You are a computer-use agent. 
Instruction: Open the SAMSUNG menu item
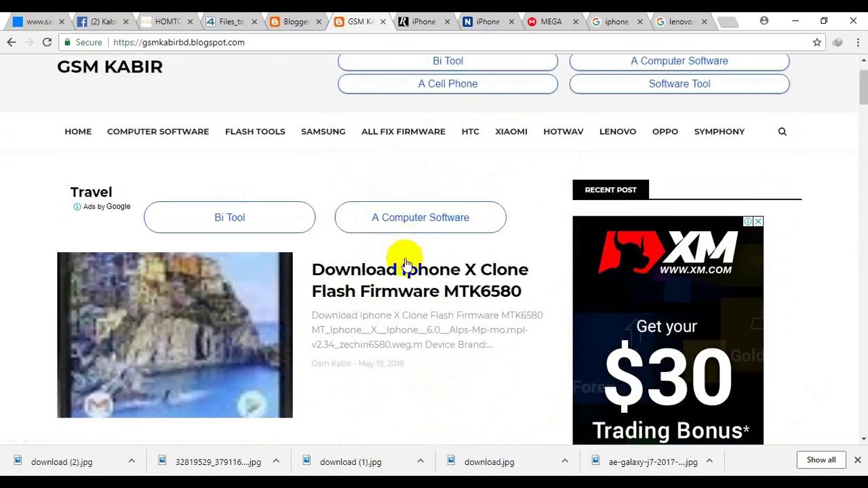tap(323, 131)
